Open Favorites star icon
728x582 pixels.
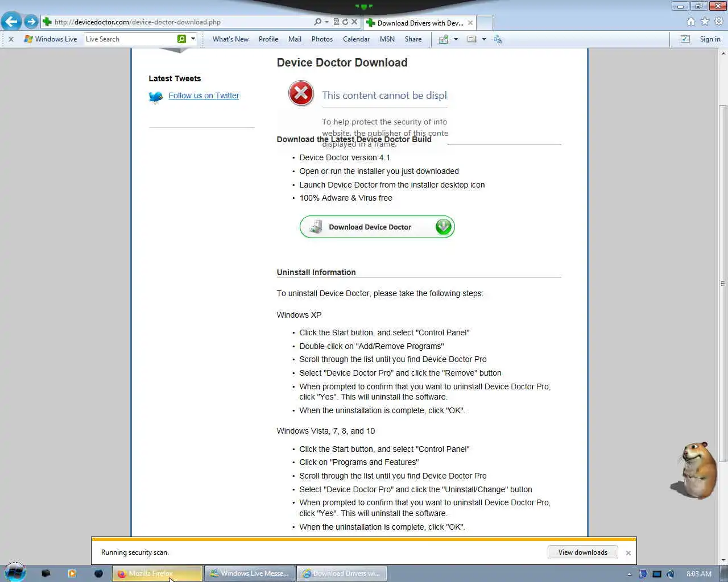click(705, 22)
